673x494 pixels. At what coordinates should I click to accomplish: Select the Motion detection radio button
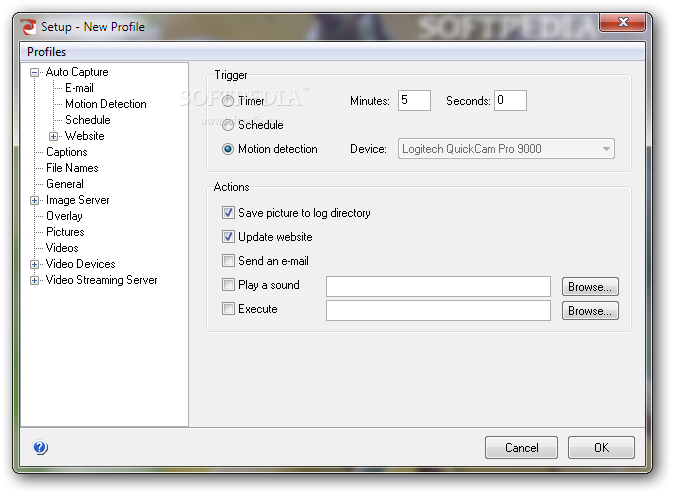tap(228, 149)
